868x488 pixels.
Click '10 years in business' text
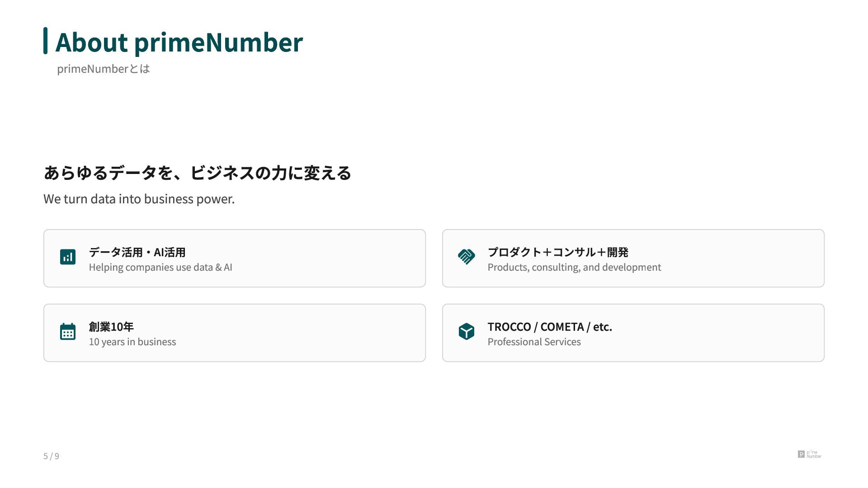(132, 342)
